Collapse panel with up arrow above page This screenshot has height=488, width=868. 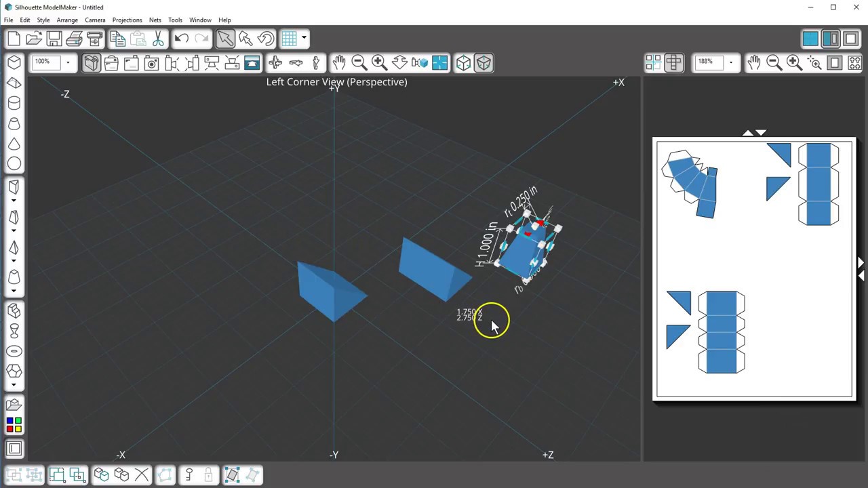(747, 133)
